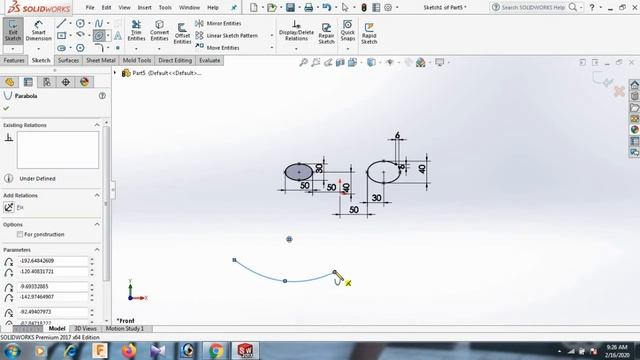Select the Straight Slot tool
The image size is (640, 360).
click(61, 48)
